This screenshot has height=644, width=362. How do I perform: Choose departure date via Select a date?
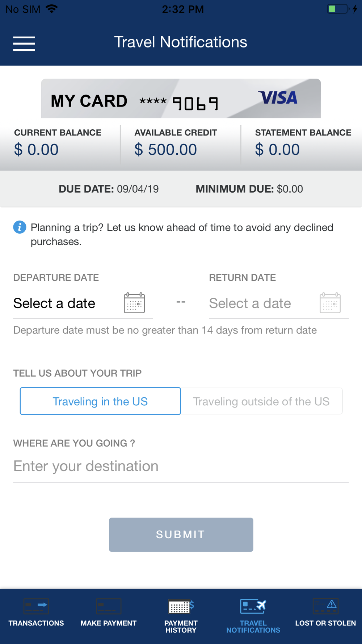(x=54, y=303)
